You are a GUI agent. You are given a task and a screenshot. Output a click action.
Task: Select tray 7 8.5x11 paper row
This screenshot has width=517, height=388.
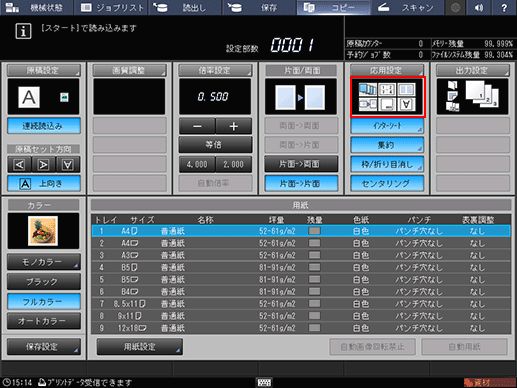[x=301, y=304]
